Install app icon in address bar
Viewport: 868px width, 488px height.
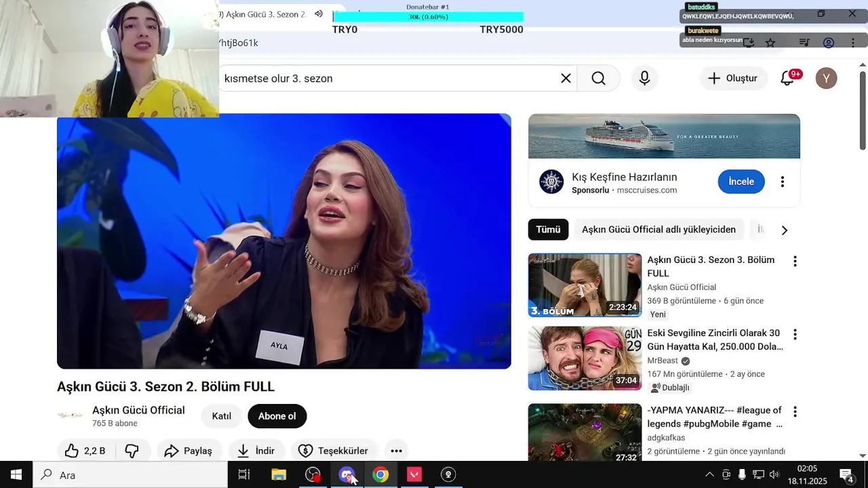click(x=749, y=43)
